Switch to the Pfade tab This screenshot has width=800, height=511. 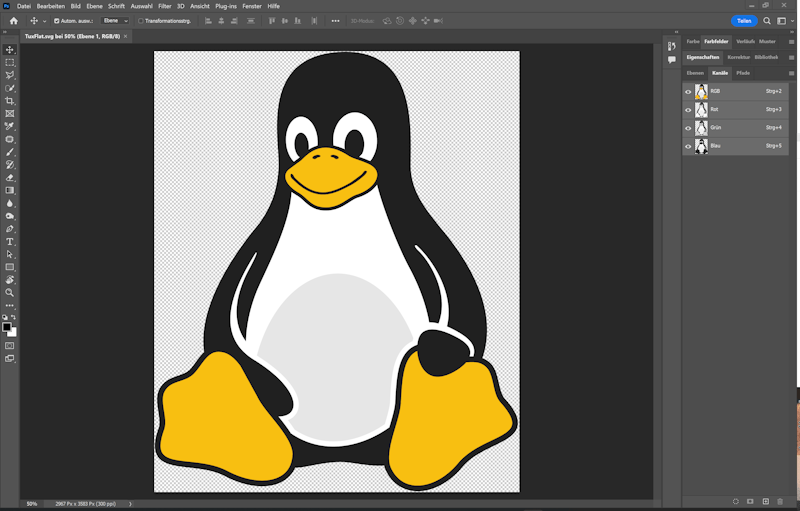coord(743,73)
